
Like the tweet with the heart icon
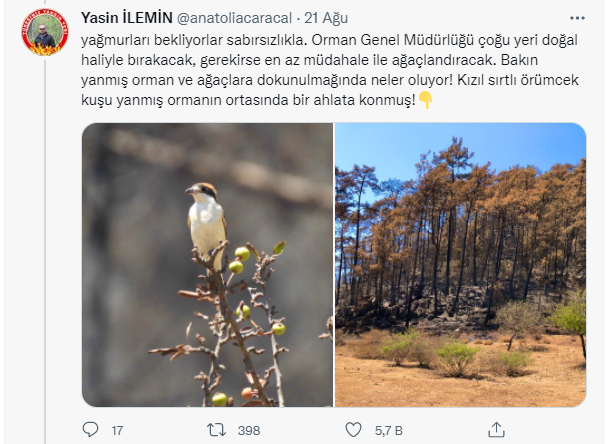[x=353, y=430]
